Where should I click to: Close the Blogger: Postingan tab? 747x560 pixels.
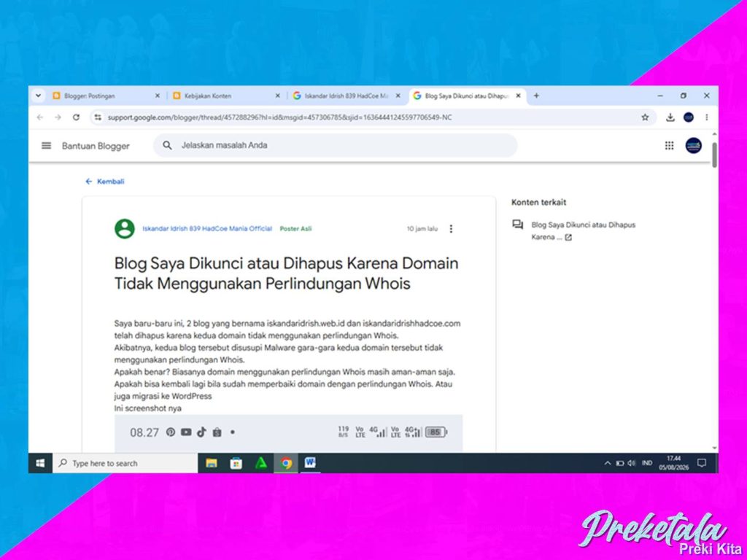click(x=158, y=96)
